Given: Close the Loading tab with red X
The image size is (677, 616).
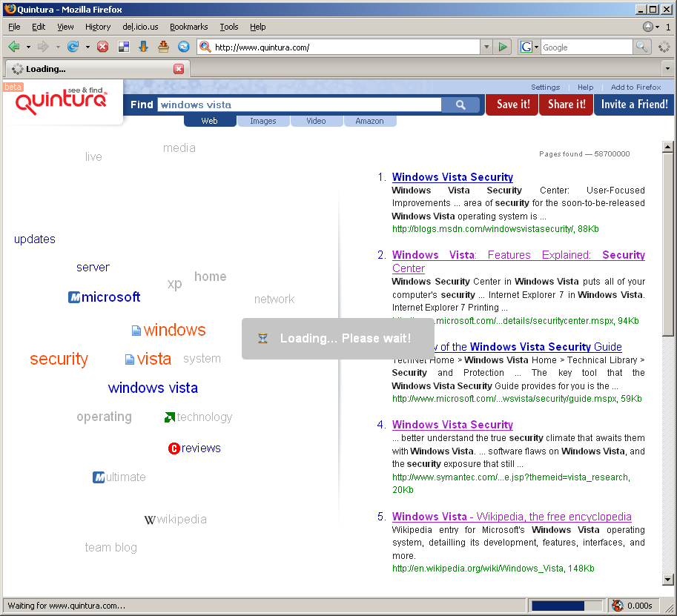Looking at the screenshot, I should [179, 69].
